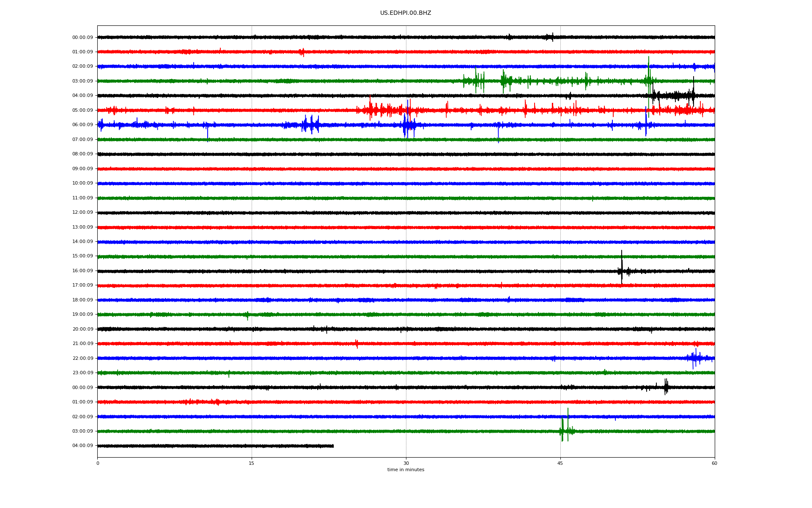This screenshot has height=508, width=812.
Task: Click the x-axis tick label 0
Action: coord(98,464)
